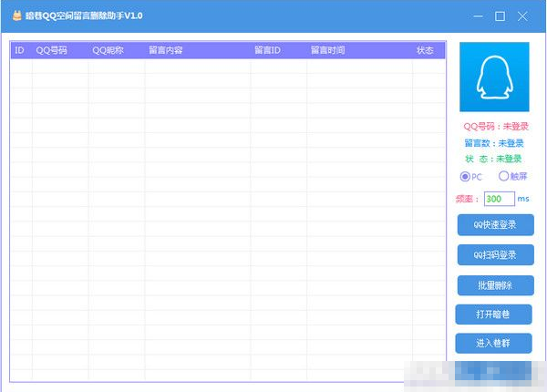Viewport: 547px width, 392px height.
Task: Maximize the application window
Action: click(500, 16)
